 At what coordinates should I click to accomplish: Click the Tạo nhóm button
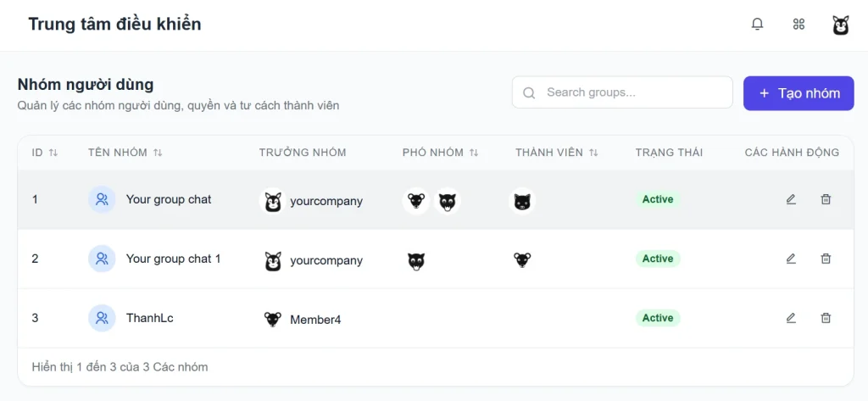coord(798,93)
